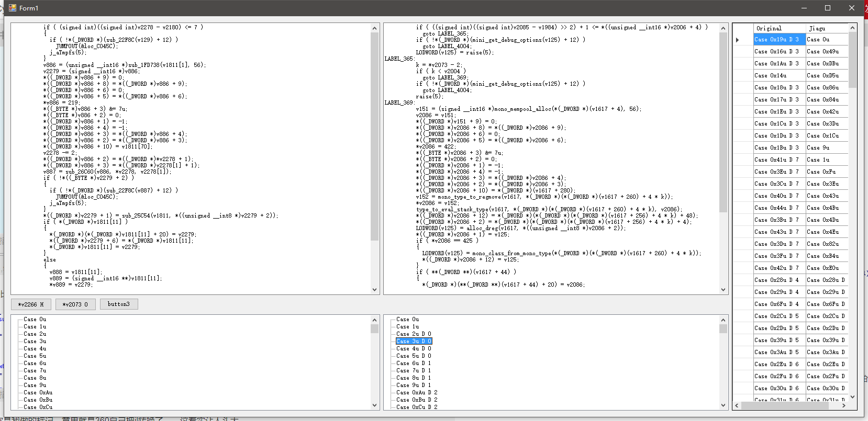The width and height of the screenshot is (868, 421).
Task: Click the 'LABEL_365:' line in right code panel
Action: click(x=400, y=59)
